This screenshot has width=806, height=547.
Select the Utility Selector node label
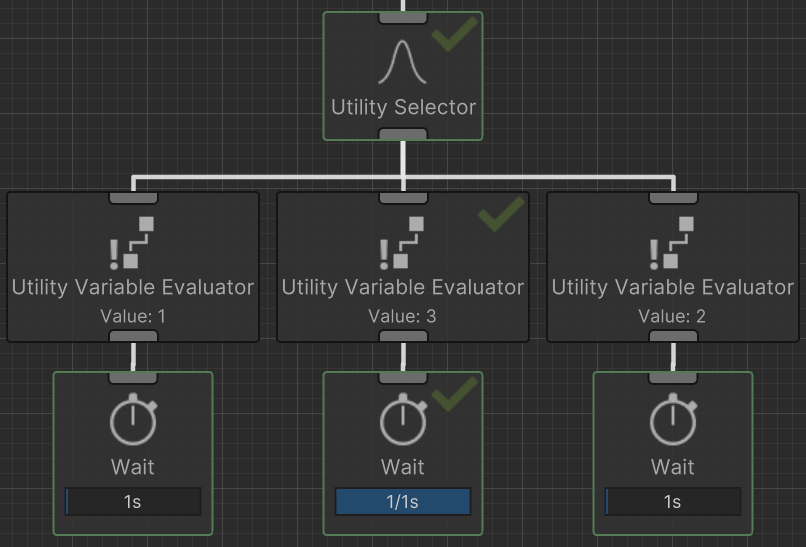tap(403, 107)
